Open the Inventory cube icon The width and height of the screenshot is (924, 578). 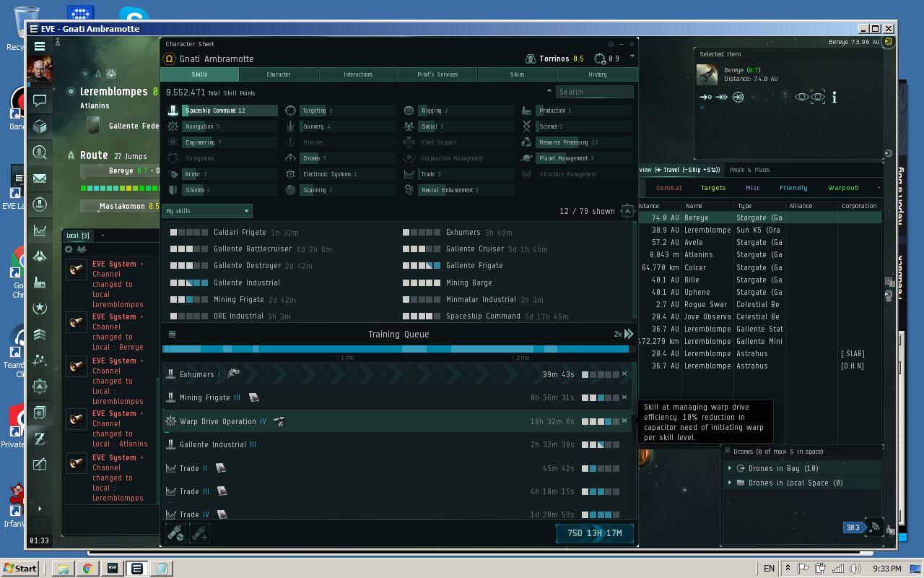pos(40,126)
